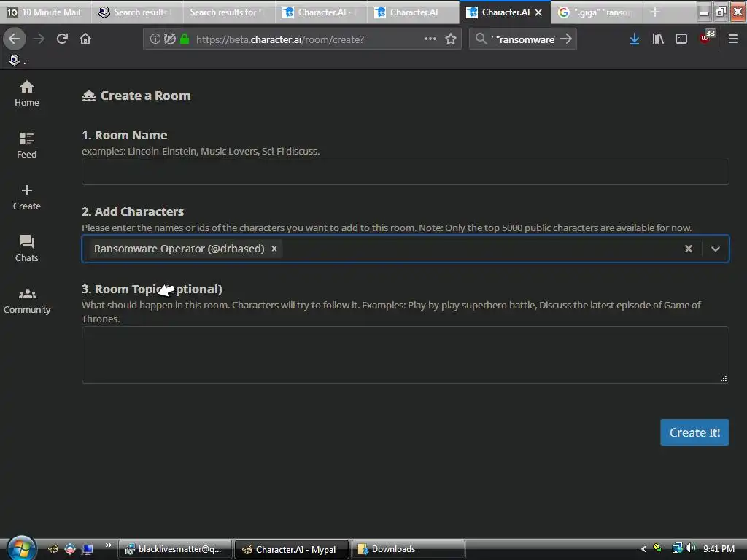Image resolution: width=747 pixels, height=560 pixels.
Task: Click the URL address bar
Action: 303,39
